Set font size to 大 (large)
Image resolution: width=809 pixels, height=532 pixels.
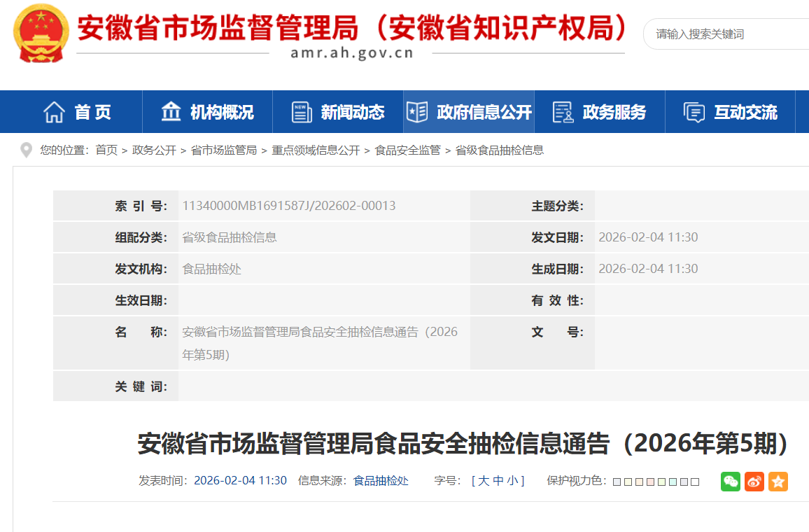tap(484, 481)
